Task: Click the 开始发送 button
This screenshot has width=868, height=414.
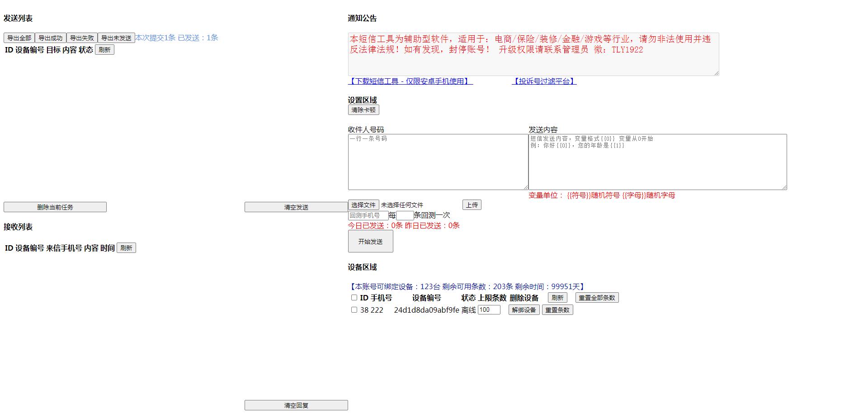Action: (x=371, y=242)
